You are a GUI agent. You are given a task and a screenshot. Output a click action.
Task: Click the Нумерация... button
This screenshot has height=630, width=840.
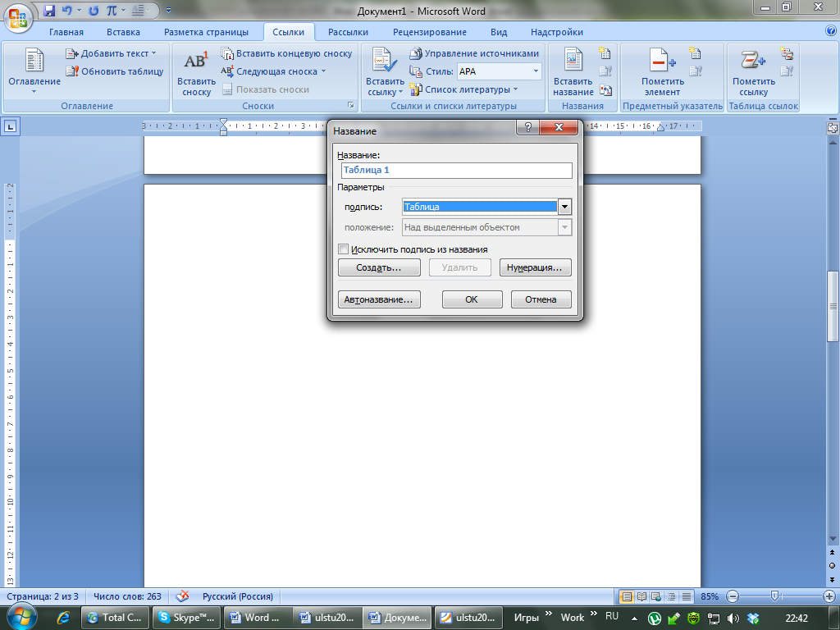pos(535,267)
